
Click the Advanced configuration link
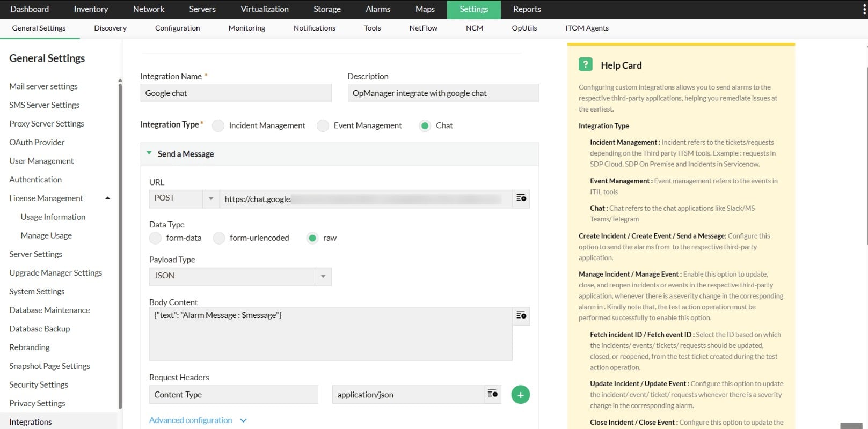pyautogui.click(x=191, y=420)
